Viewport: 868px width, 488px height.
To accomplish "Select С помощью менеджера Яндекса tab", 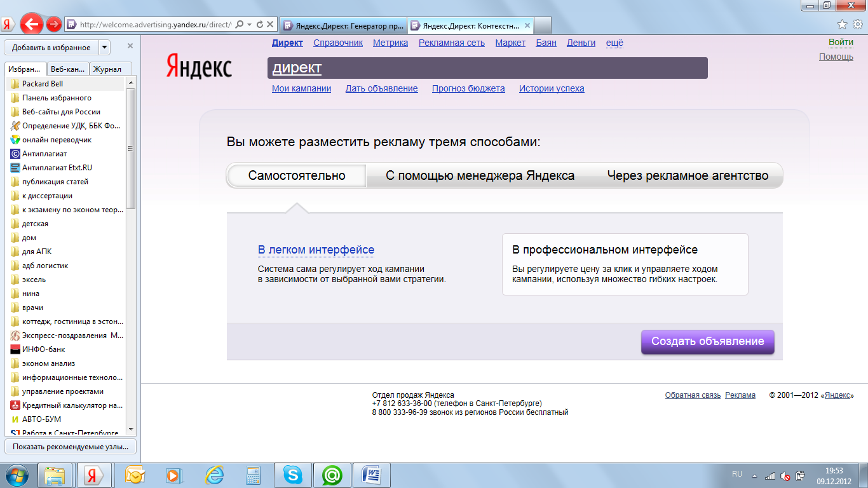I will [x=480, y=176].
